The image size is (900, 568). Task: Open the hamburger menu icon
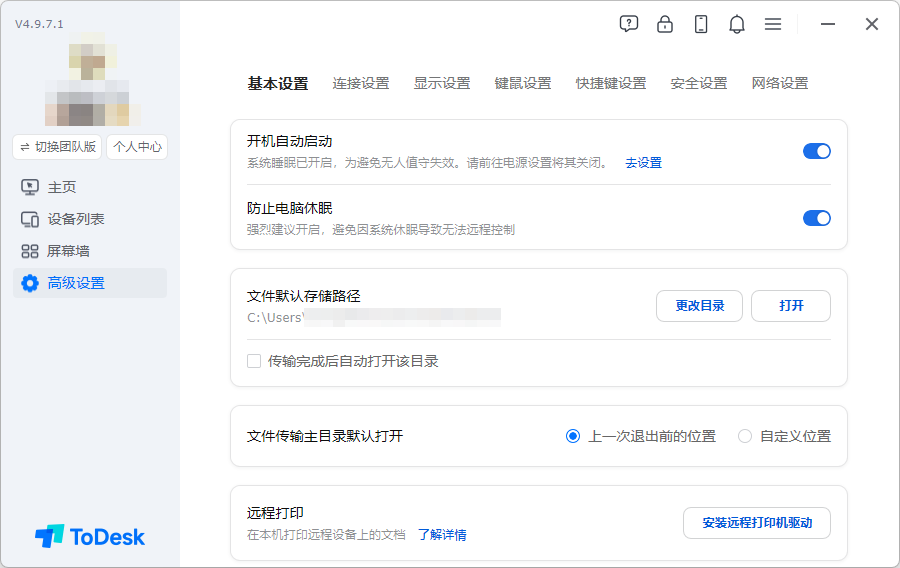[773, 24]
